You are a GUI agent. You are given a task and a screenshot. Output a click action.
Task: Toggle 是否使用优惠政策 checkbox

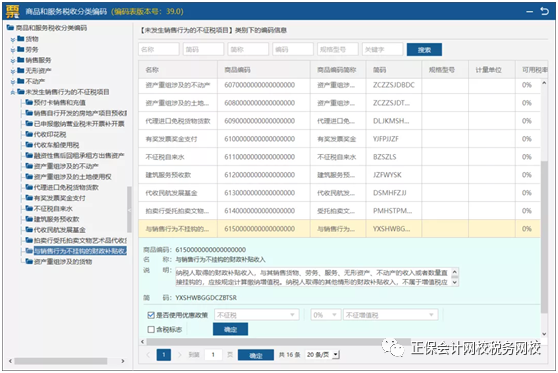(x=151, y=315)
